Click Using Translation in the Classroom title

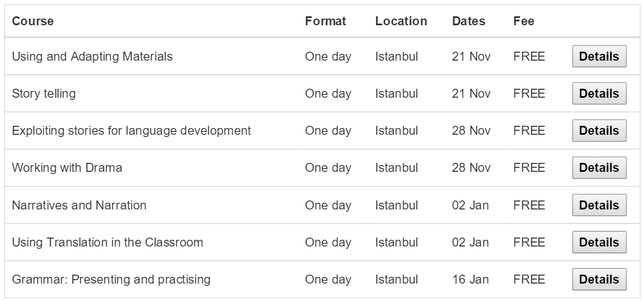coord(107,243)
